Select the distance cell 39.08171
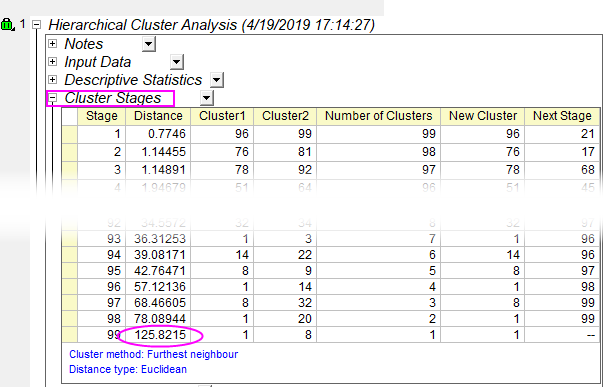The image size is (611, 387). point(158,254)
